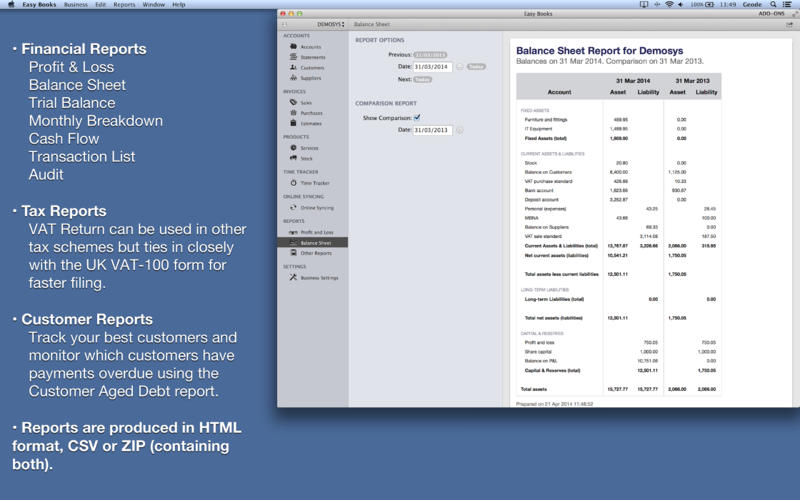This screenshot has height=500, width=800.
Task: Open Spotlight search in the menu bar
Action: pos(773,4)
